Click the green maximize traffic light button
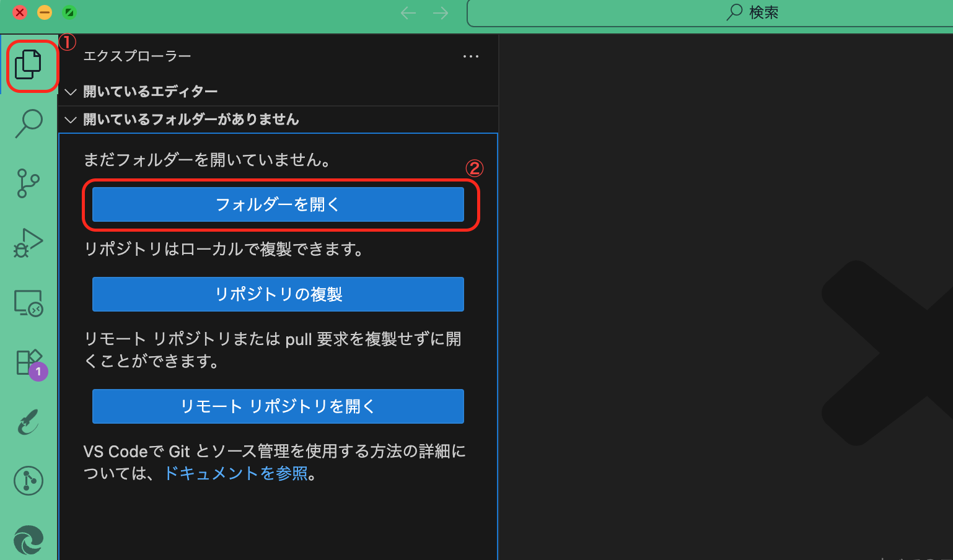Screen dimensions: 953x560 click(x=69, y=12)
